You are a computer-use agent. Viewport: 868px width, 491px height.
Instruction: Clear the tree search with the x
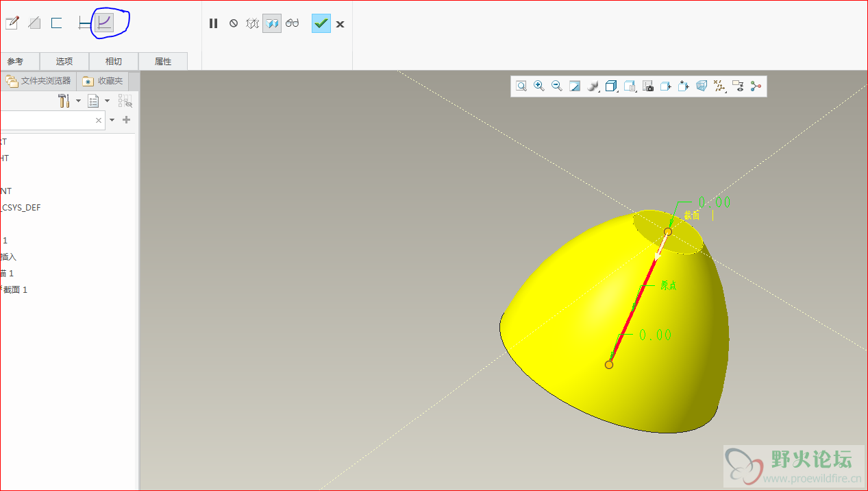[99, 120]
